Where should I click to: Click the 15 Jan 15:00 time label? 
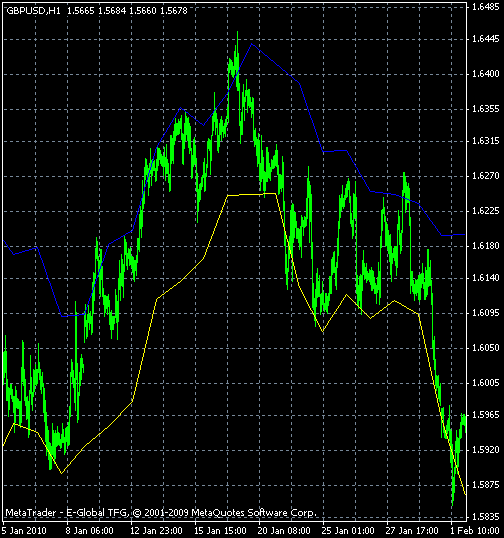(220, 530)
